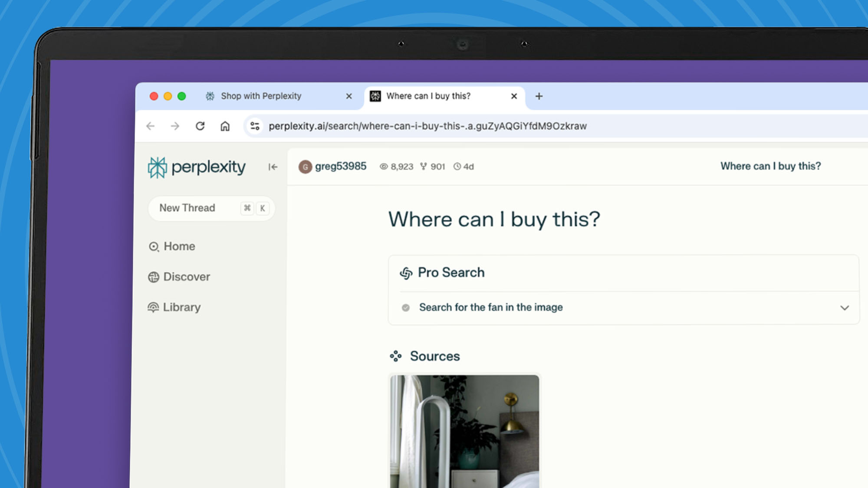Viewport: 868px width, 488px height.
Task: Click the Discover navigation icon
Action: tap(154, 276)
